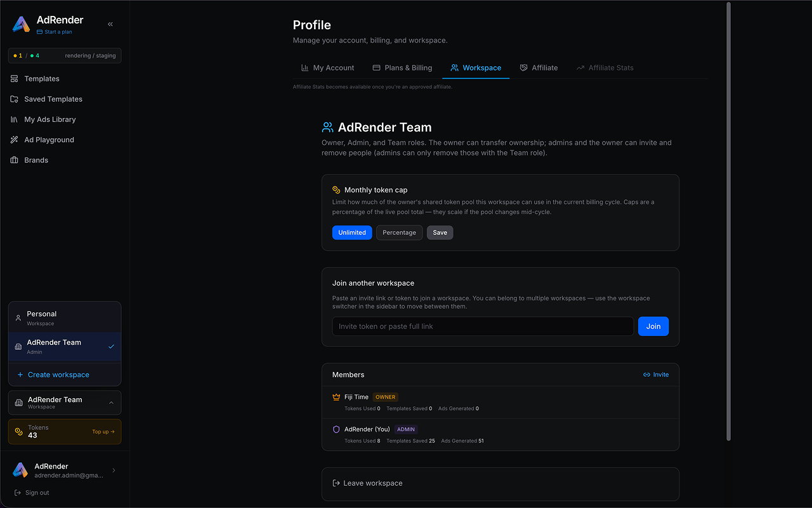This screenshot has height=508, width=812.
Task: Sign out of the account
Action: pos(32,493)
